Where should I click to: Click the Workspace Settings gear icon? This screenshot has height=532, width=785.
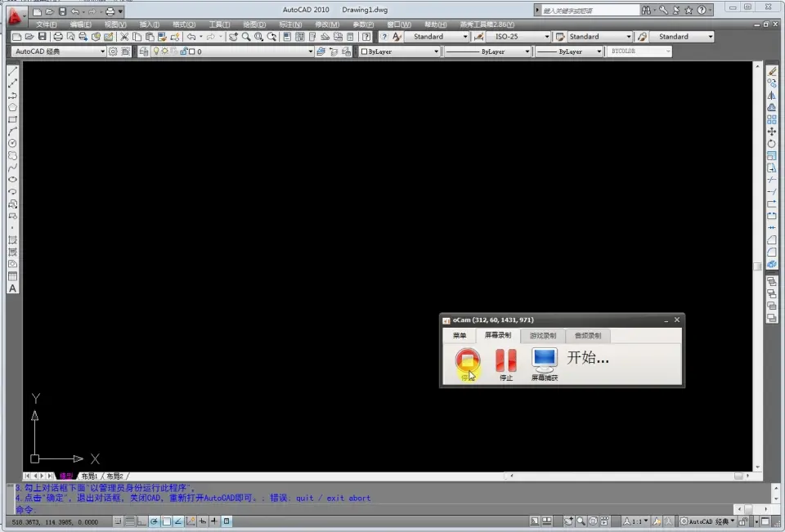113,51
